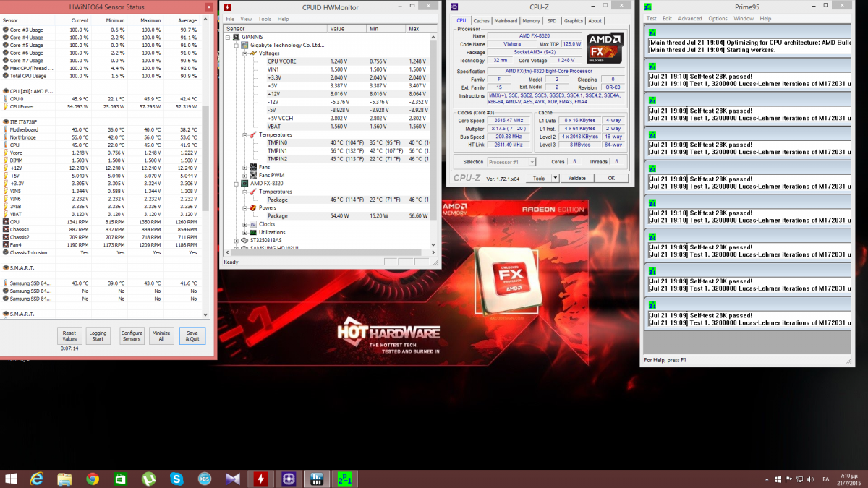The width and height of the screenshot is (868, 488).
Task: Open the Windows Store taskbar icon
Action: [x=120, y=478]
